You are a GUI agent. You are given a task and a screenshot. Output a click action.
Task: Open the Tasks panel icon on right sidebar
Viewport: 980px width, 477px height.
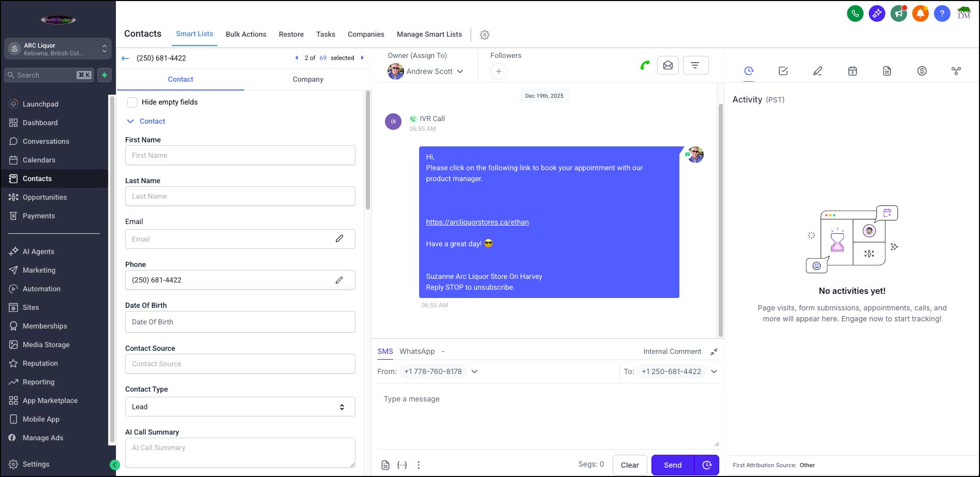pos(783,71)
